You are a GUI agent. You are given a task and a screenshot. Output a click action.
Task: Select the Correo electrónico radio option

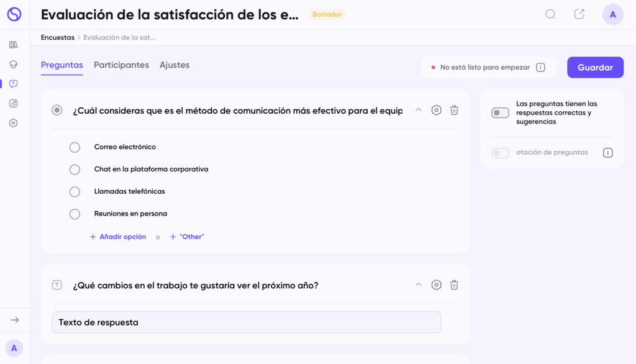[75, 147]
